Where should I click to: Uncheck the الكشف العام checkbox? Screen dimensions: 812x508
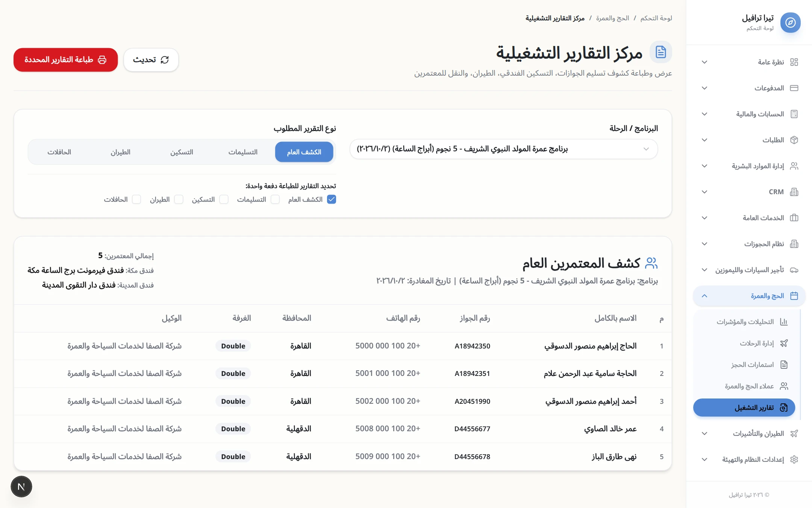click(332, 199)
